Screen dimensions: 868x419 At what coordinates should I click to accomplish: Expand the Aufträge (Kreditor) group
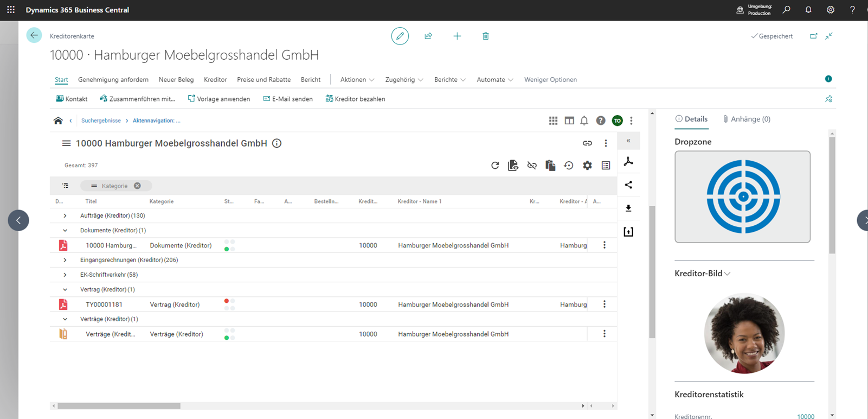click(x=65, y=215)
